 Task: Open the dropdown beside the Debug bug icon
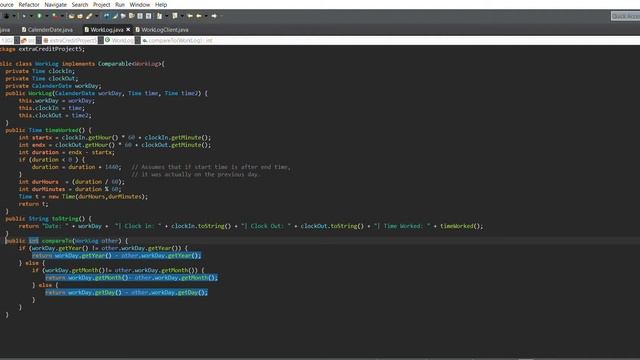point(14,16)
